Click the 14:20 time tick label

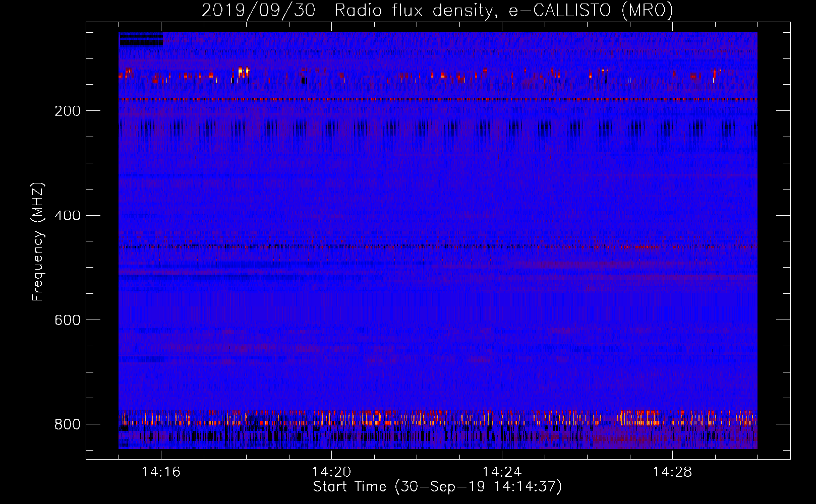331,472
